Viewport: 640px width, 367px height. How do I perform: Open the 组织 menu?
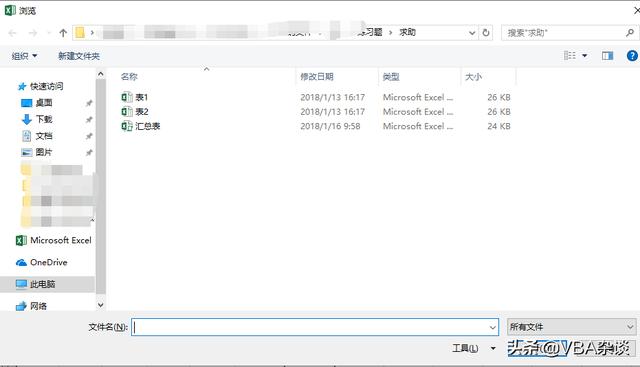[x=24, y=56]
